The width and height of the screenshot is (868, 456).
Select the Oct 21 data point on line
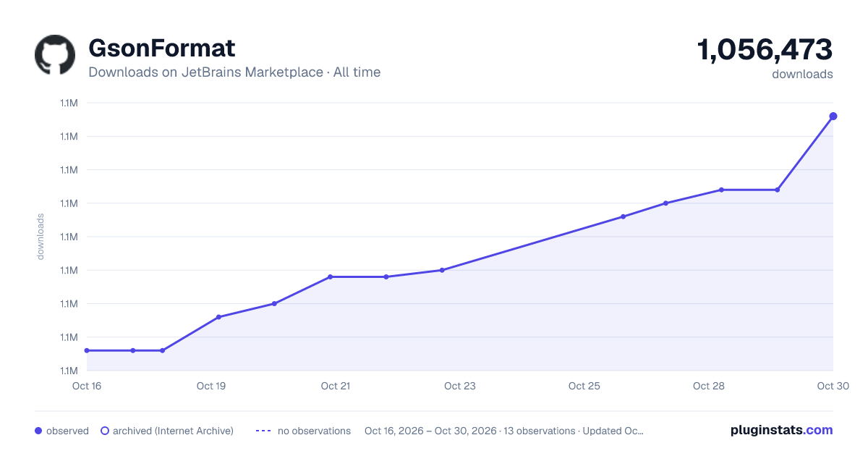click(330, 276)
